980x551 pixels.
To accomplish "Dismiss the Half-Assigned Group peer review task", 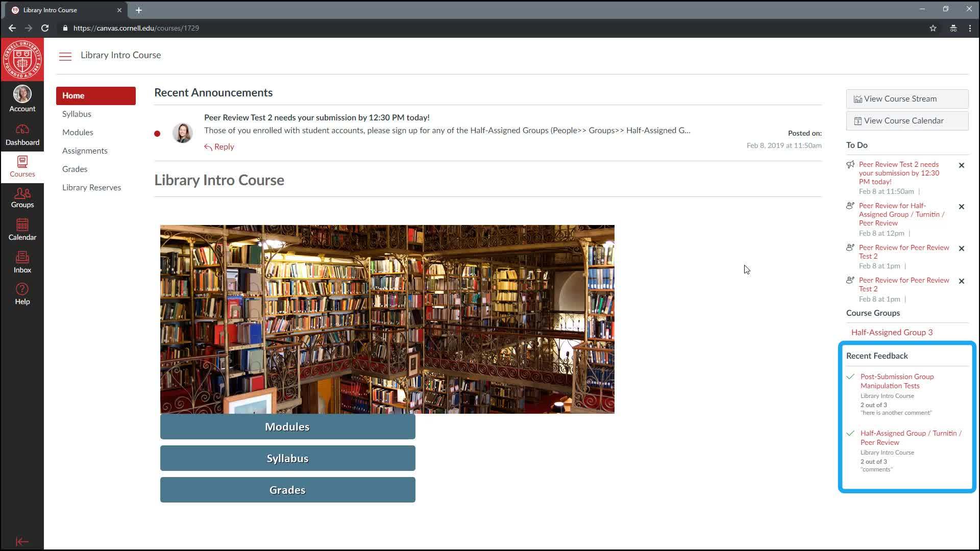I will coord(962,207).
